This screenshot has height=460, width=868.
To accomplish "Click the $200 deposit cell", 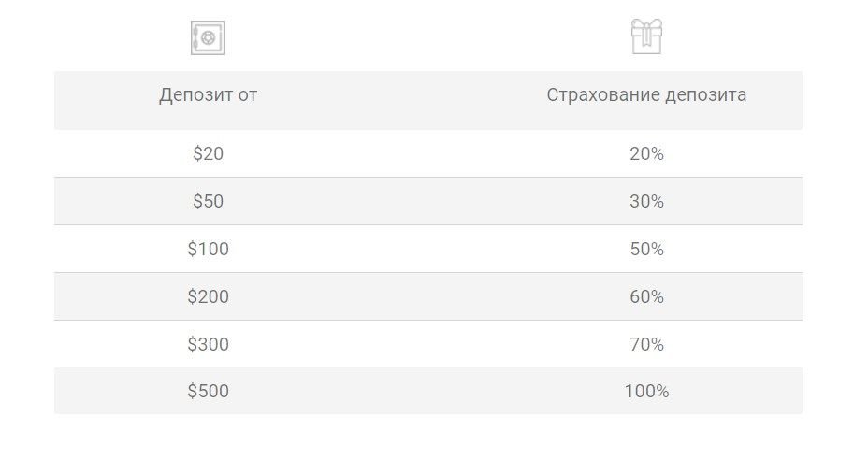I will coord(209,296).
